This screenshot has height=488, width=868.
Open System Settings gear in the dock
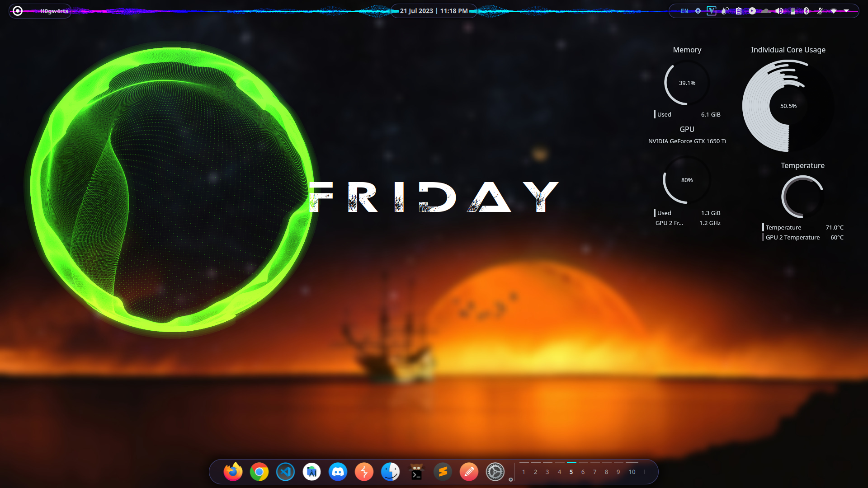[x=495, y=472]
